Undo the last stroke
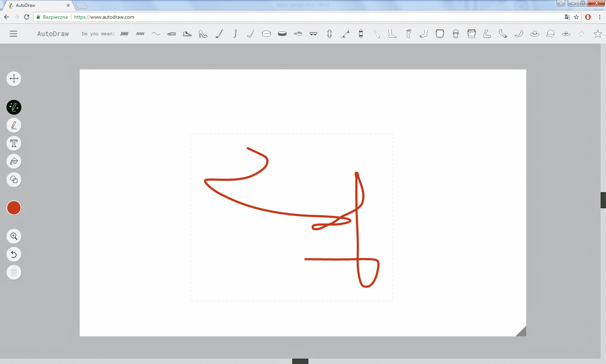 coord(14,254)
